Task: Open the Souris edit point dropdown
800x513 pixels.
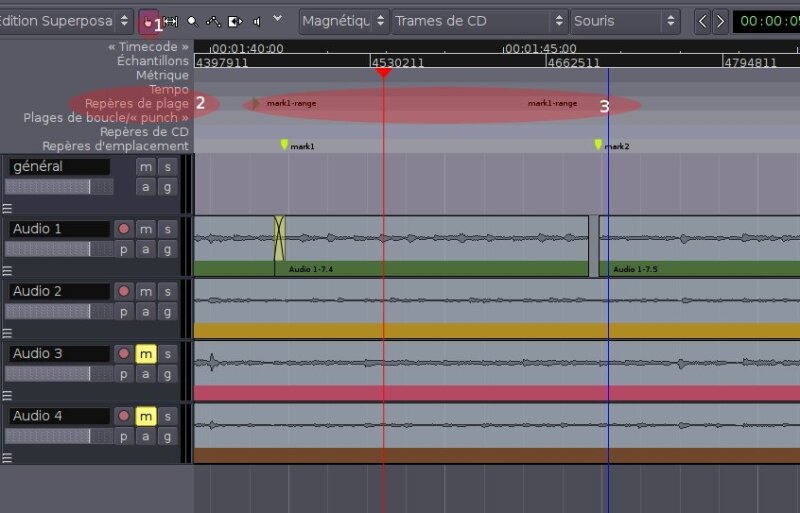Action: [x=625, y=20]
